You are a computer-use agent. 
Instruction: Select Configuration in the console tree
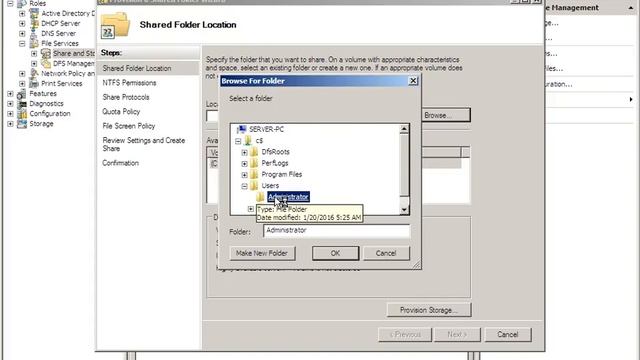50,113
